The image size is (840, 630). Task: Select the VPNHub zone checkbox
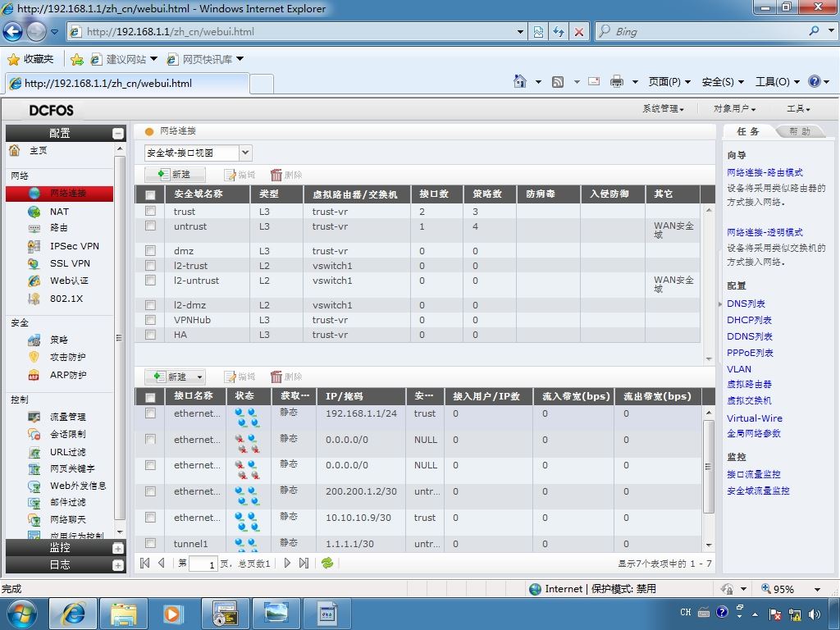coord(151,320)
